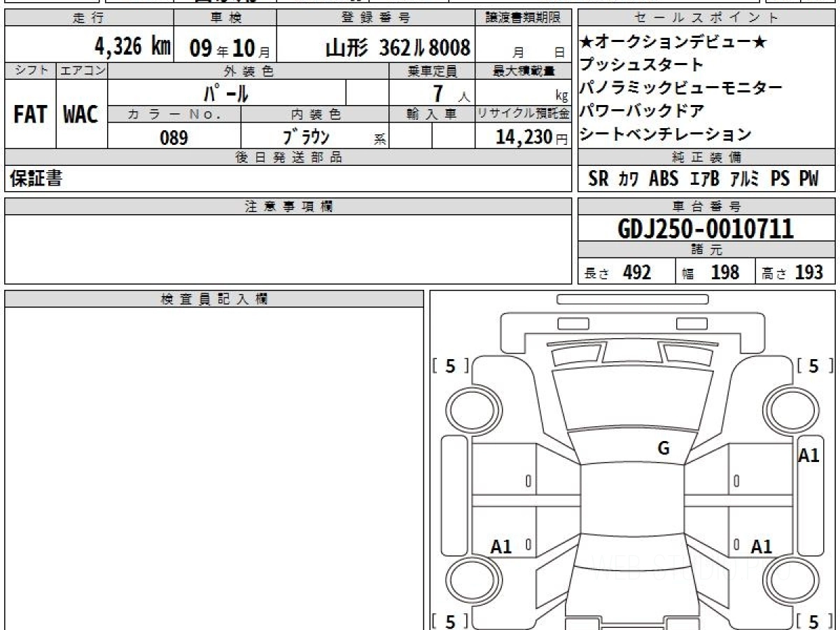The height and width of the screenshot is (630, 840).
Task: Select the 保証書 entry
Action: pos(36,178)
